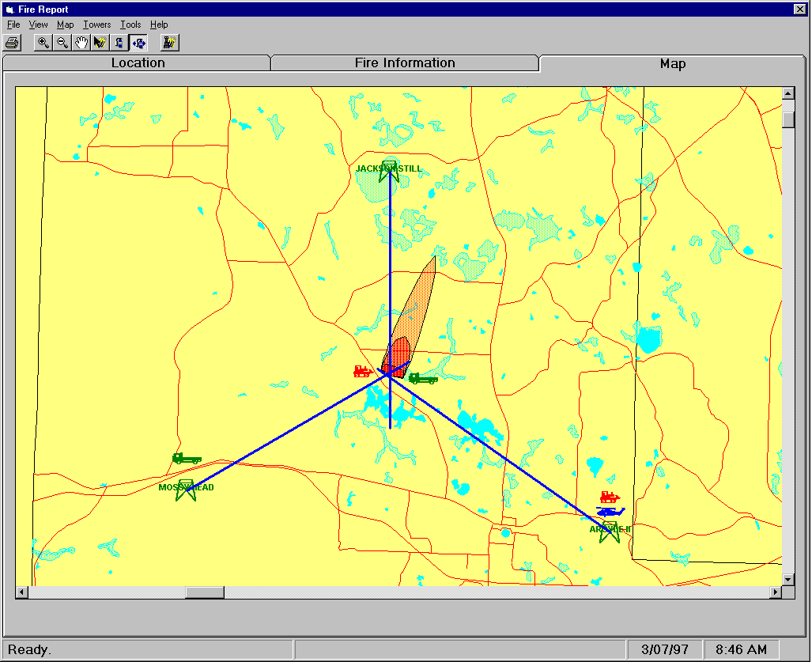Open the File menu
Image resolution: width=812 pixels, height=662 pixels.
13,25
